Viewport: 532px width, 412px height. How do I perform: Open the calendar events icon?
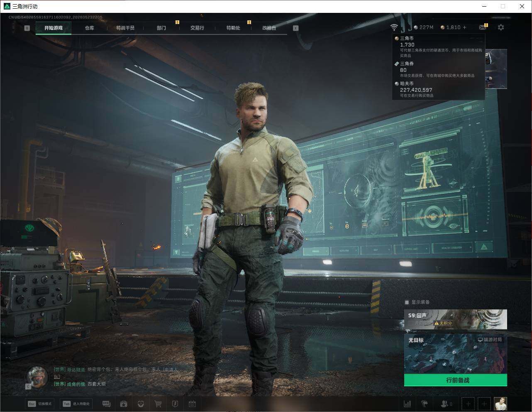coord(192,404)
